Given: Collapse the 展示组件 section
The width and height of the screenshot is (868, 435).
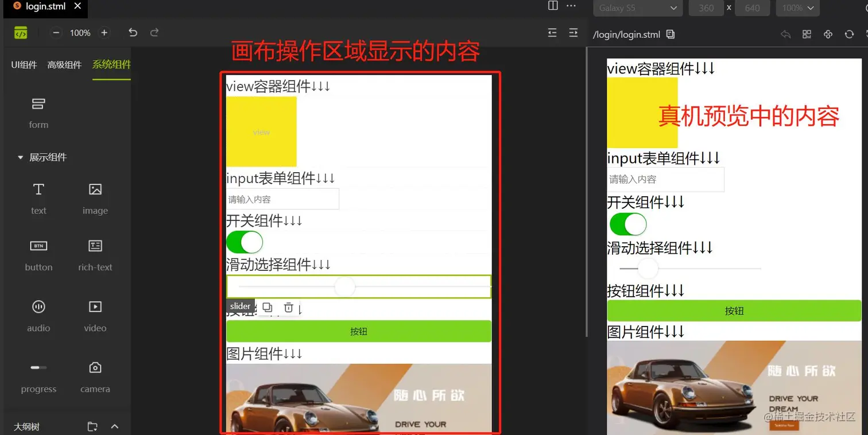Looking at the screenshot, I should [20, 157].
